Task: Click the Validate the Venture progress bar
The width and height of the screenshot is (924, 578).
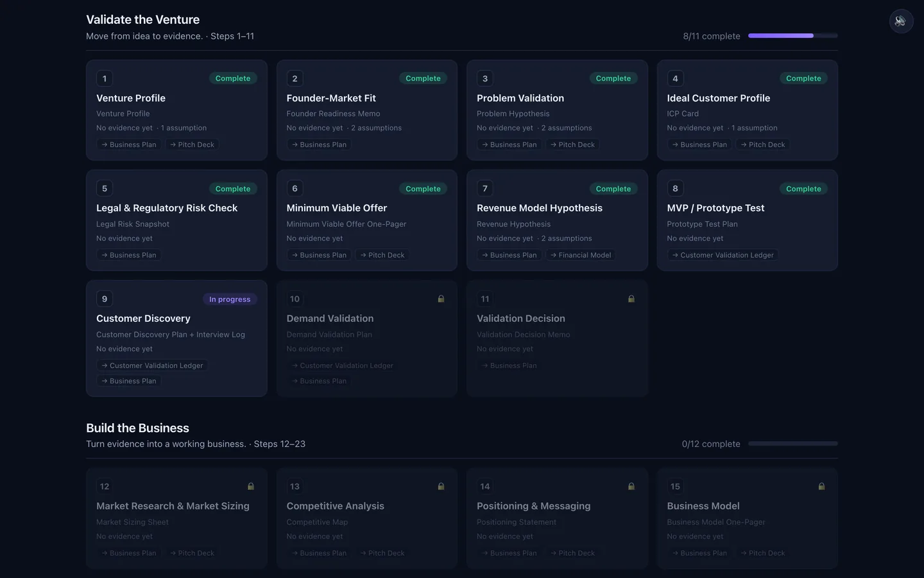Action: 793,36
